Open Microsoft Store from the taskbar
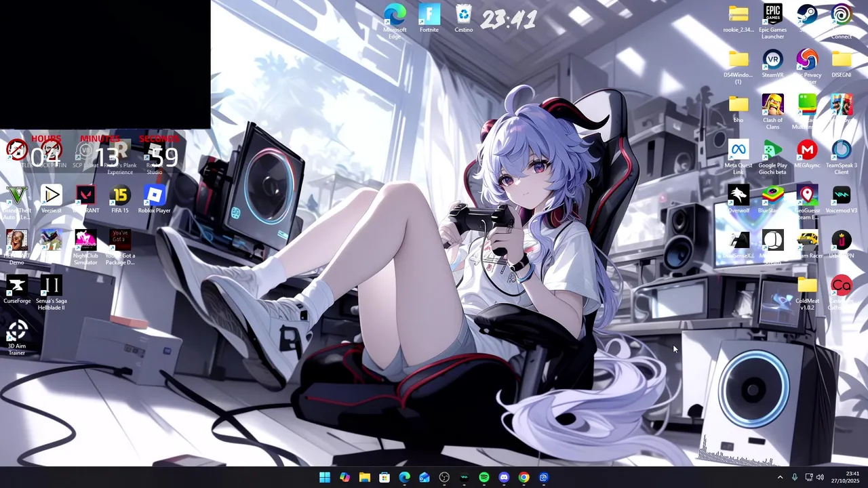 pos(384,477)
